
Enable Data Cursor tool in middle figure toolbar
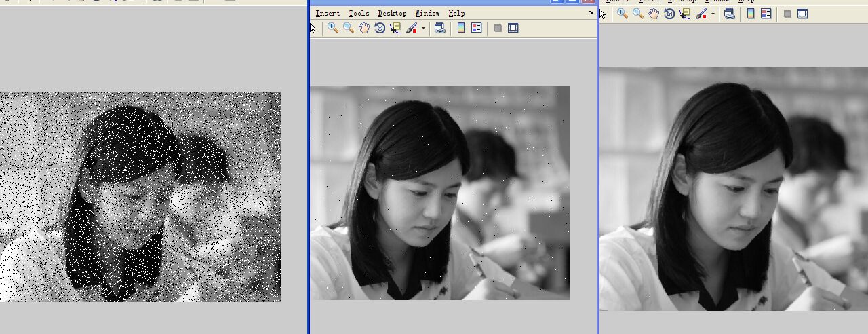click(x=395, y=28)
